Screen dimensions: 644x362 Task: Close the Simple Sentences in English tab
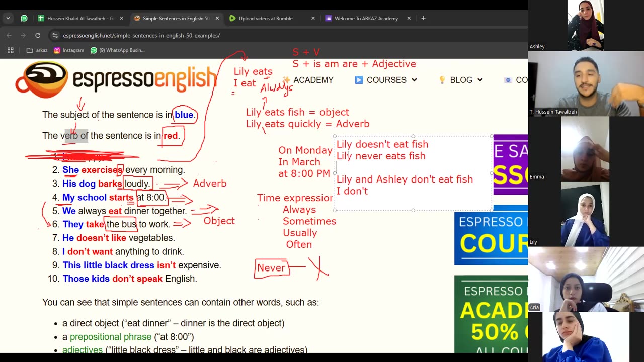217,18
